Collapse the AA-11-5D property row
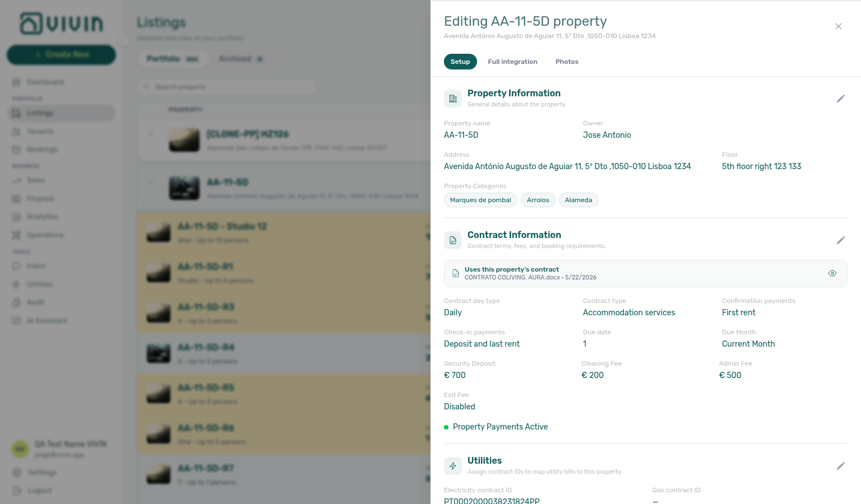 tap(150, 181)
